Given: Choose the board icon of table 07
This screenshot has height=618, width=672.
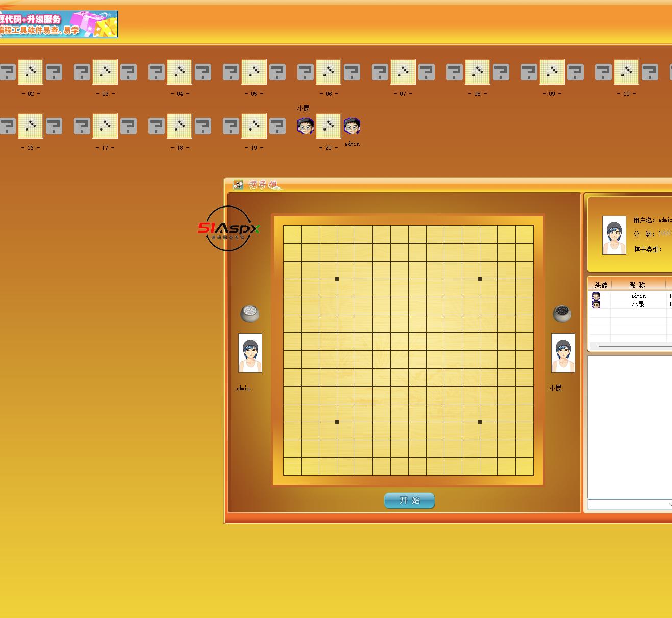Looking at the screenshot, I should tap(403, 72).
